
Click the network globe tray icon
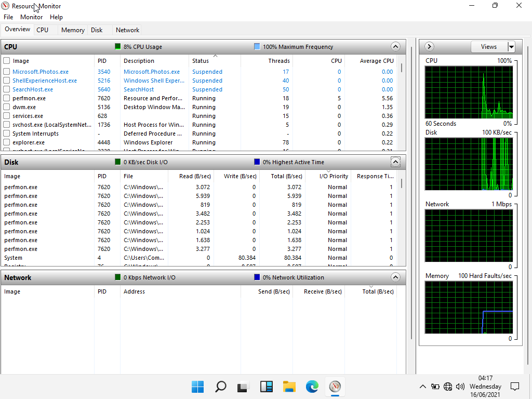click(448, 387)
